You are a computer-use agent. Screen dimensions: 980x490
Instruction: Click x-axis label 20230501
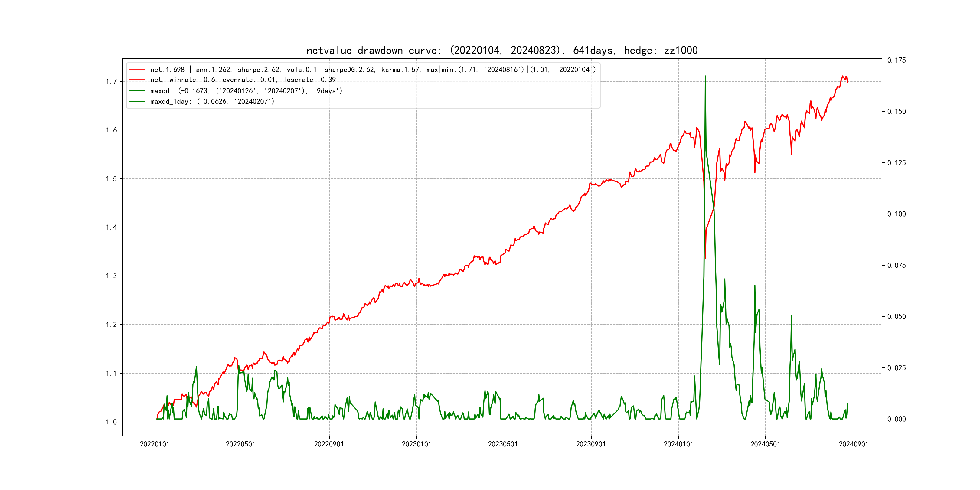click(503, 444)
